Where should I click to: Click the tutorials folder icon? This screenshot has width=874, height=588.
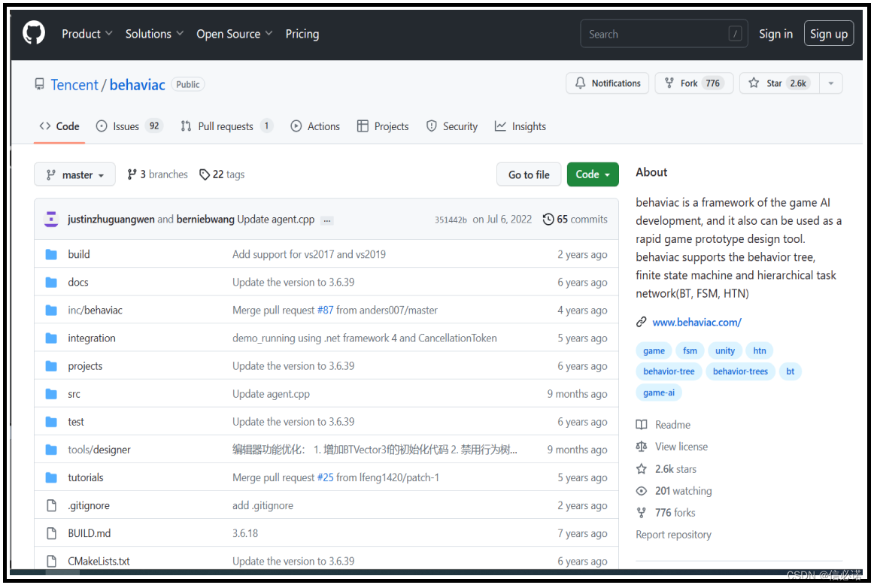(51, 477)
